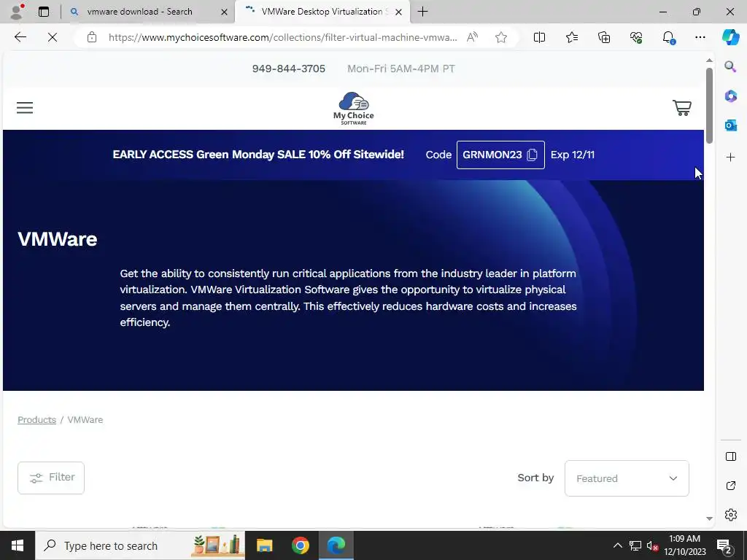Open Microsoft 365 in sidebar
The image size is (747, 560).
[731, 96]
